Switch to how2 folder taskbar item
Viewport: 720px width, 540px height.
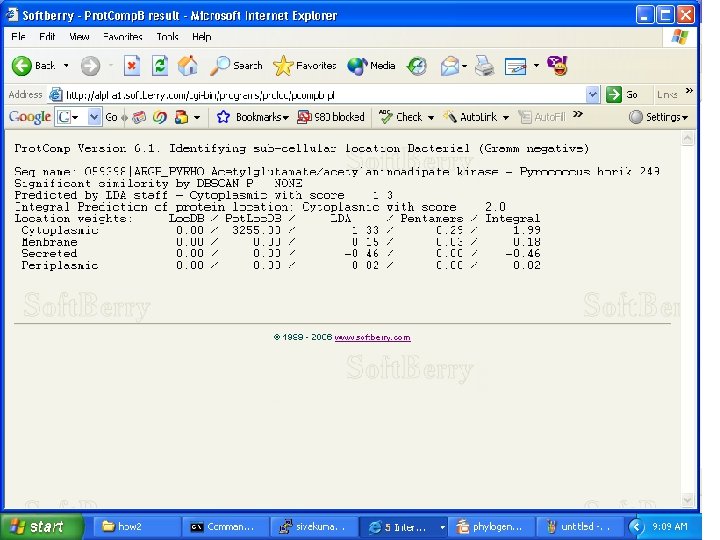[x=136, y=526]
